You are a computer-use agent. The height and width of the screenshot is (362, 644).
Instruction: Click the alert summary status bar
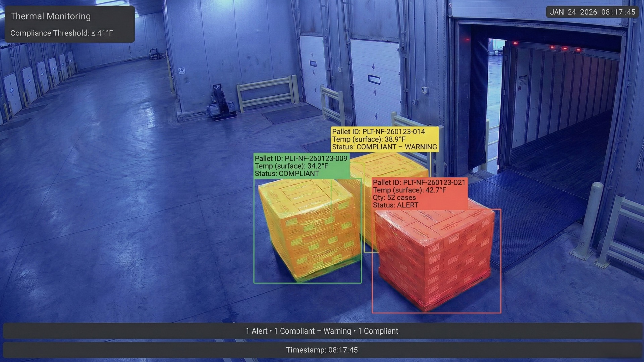pos(322,331)
